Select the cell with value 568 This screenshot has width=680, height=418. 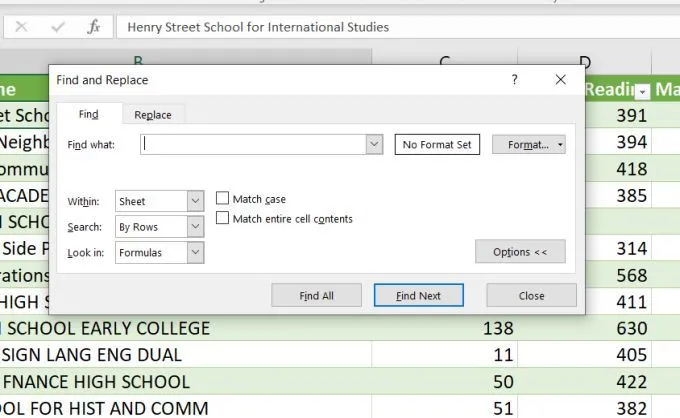[x=618, y=275]
